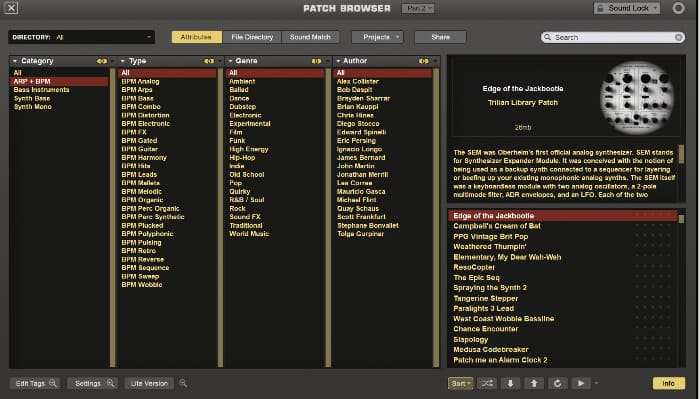The image size is (700, 399).
Task: Select All in the Author column
Action: [x=383, y=73]
